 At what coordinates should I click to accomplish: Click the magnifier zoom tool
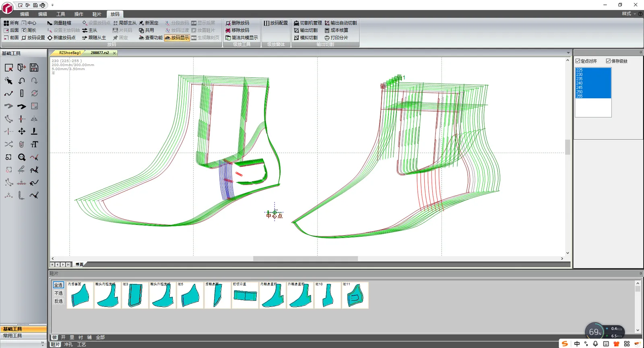click(x=22, y=157)
